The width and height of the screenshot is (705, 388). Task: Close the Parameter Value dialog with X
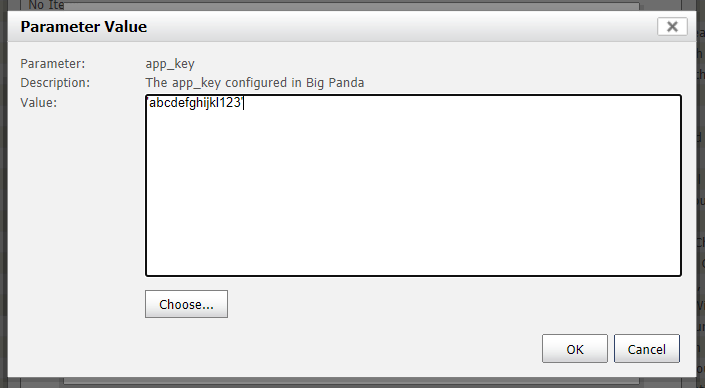(x=672, y=27)
